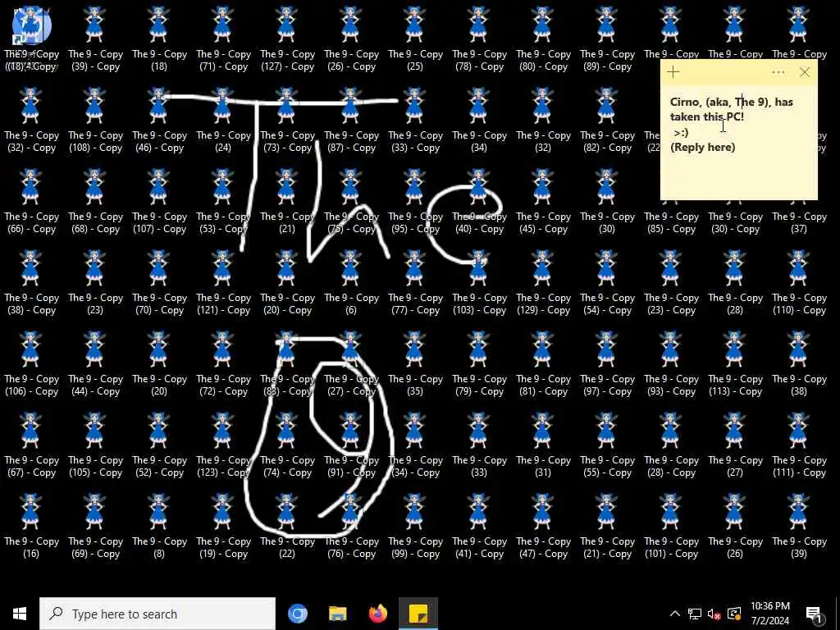Image resolution: width=840 pixels, height=630 pixels.
Task: Focus the 'Type here to search' box
Action: [x=157, y=614]
